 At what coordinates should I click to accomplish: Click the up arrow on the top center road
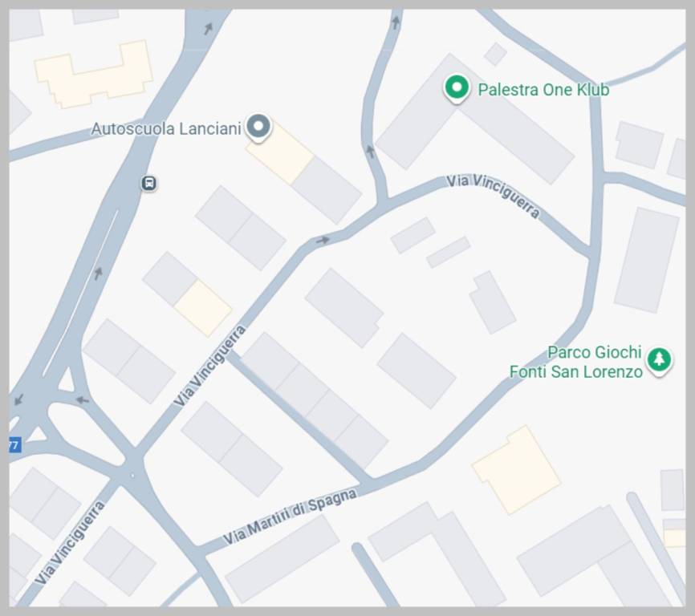(396, 22)
